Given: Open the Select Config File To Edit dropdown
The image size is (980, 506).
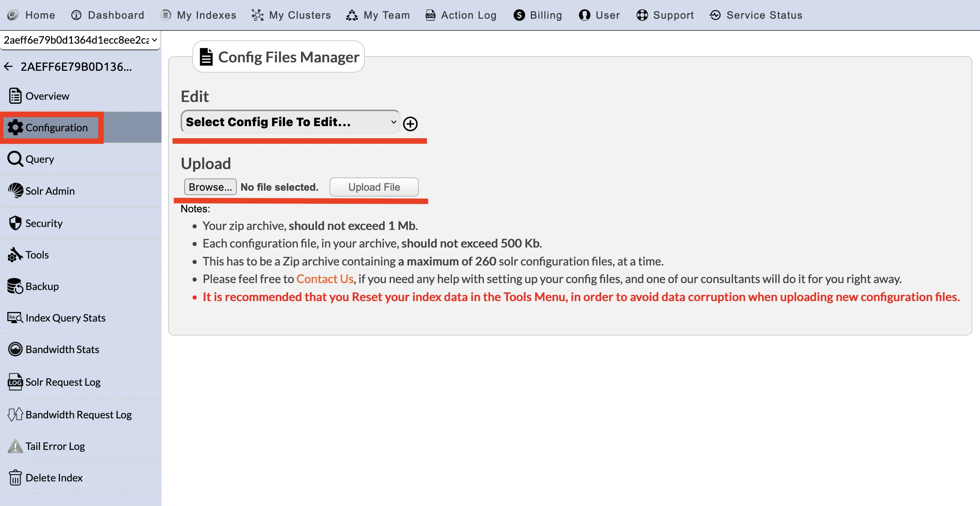Looking at the screenshot, I should [x=290, y=122].
